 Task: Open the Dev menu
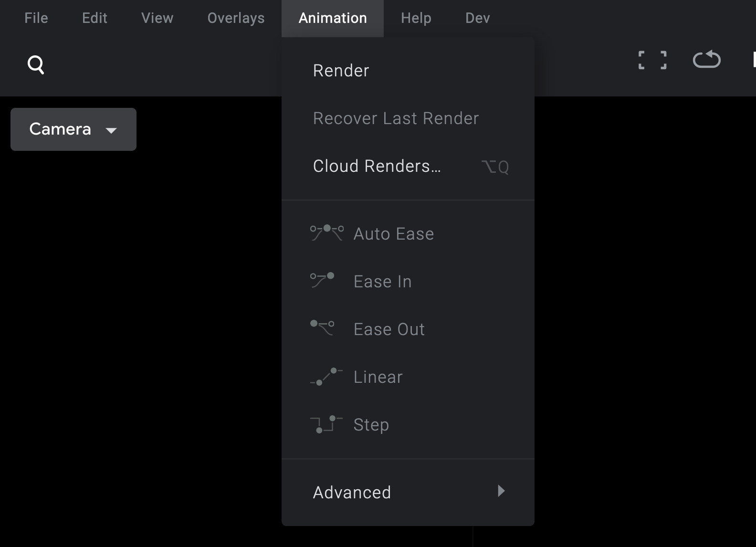pos(477,18)
